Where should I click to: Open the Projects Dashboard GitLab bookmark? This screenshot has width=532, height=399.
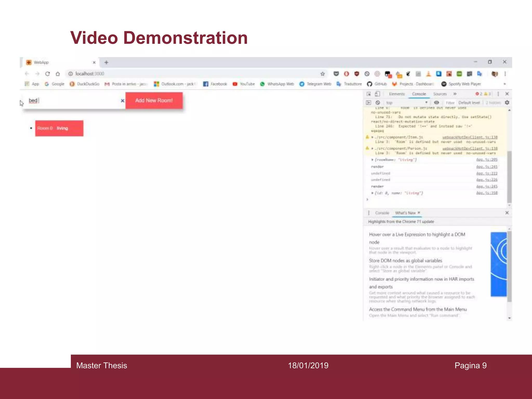413,84
